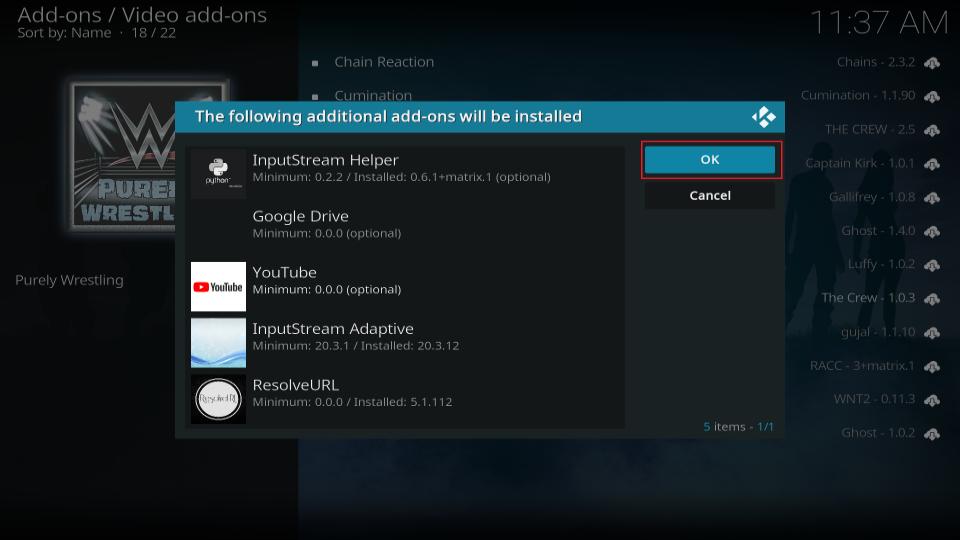Select the YouTube add-on icon
Image resolution: width=960 pixels, height=540 pixels.
(x=218, y=287)
